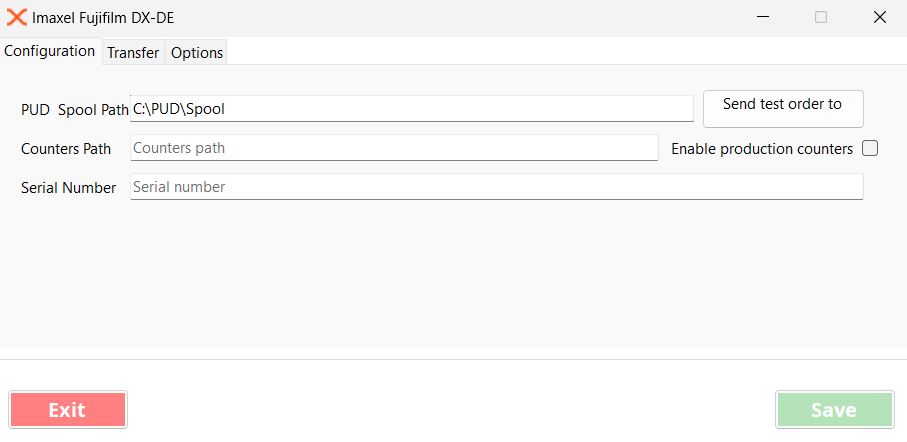Click the Serial Number label

[68, 188]
